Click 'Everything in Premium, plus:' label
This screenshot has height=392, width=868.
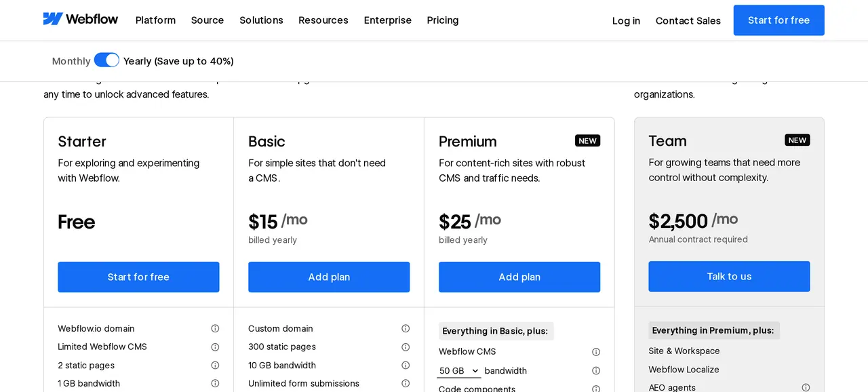point(713,330)
